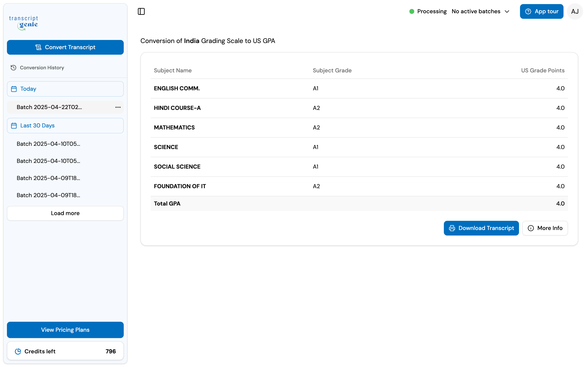Collapse the Last 30 Days section
Screen dimensions: 588x367
[65, 125]
